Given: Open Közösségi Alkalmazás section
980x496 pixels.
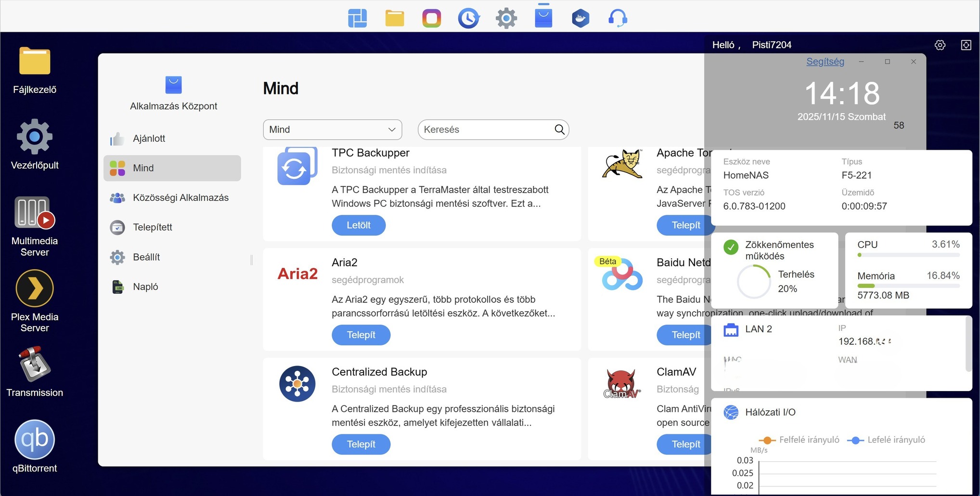Looking at the screenshot, I should click(172, 198).
